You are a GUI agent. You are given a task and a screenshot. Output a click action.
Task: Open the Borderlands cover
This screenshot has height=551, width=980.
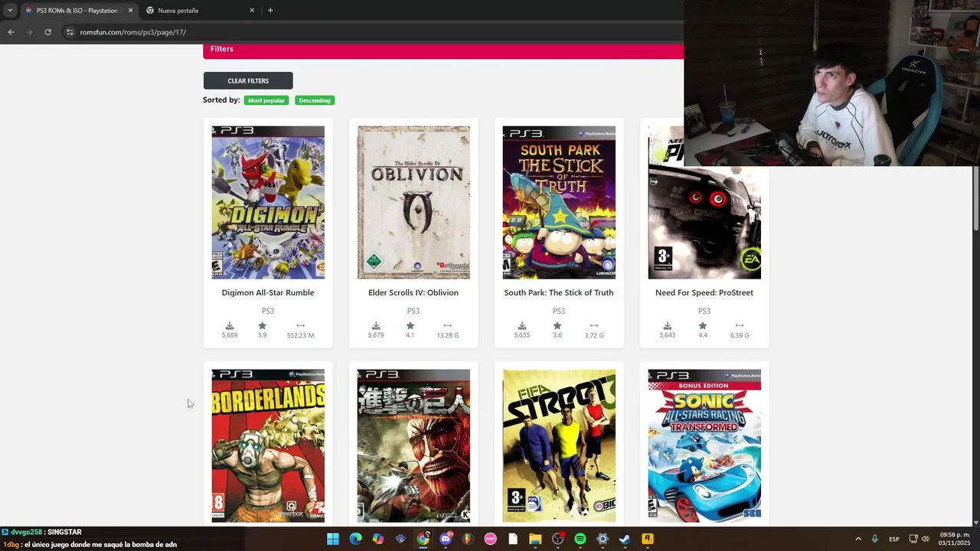268,446
